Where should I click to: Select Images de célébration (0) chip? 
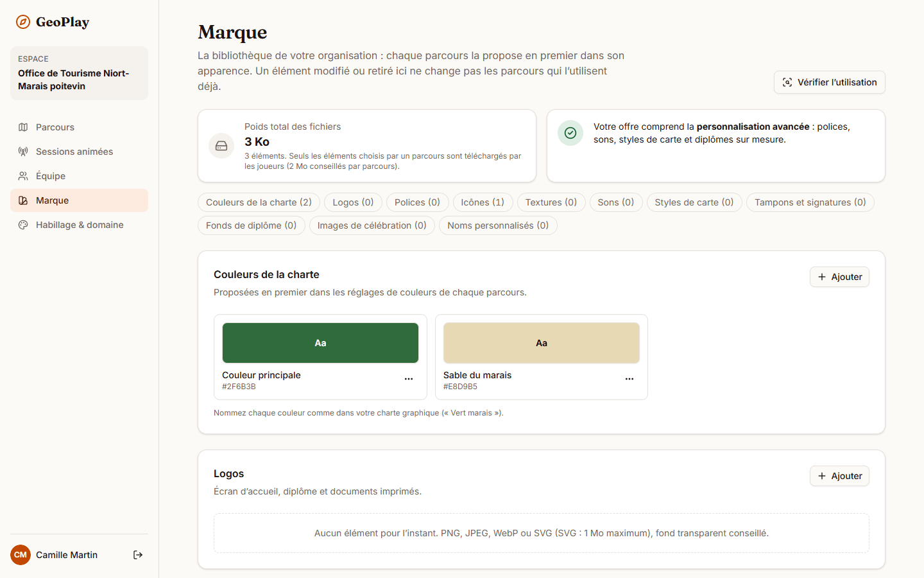(372, 225)
